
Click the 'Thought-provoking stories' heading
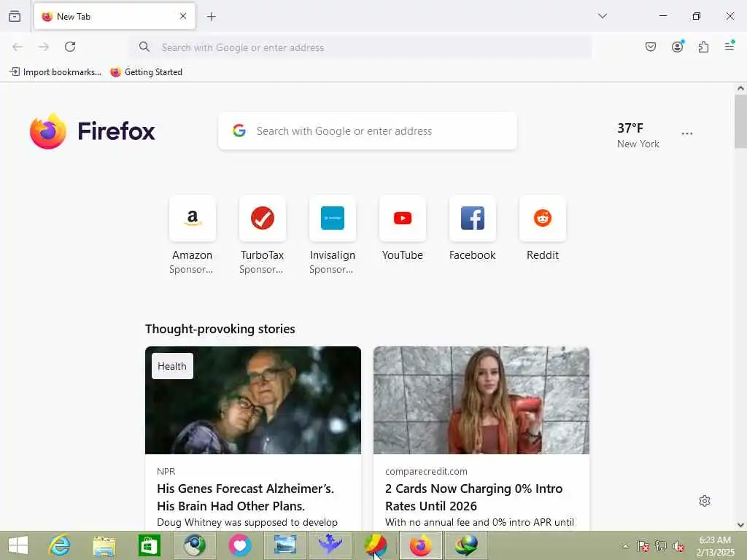point(220,329)
